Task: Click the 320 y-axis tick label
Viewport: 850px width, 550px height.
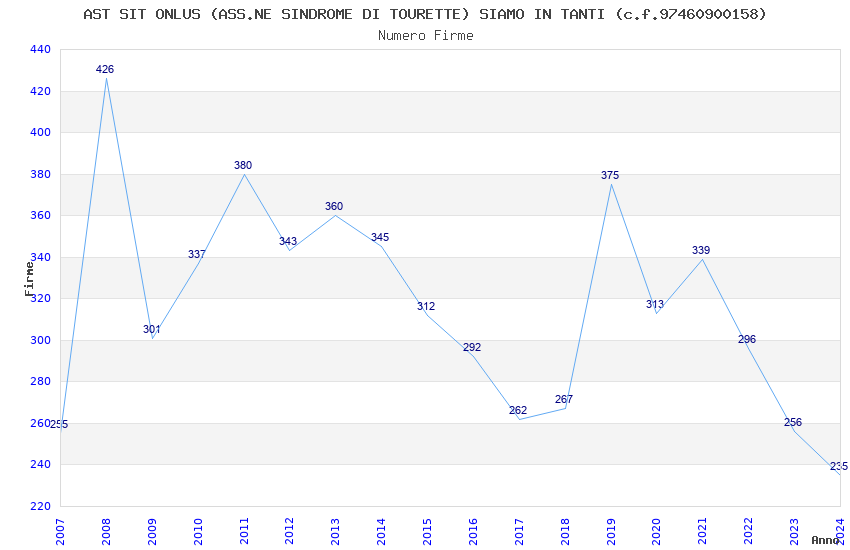Action: point(41,298)
